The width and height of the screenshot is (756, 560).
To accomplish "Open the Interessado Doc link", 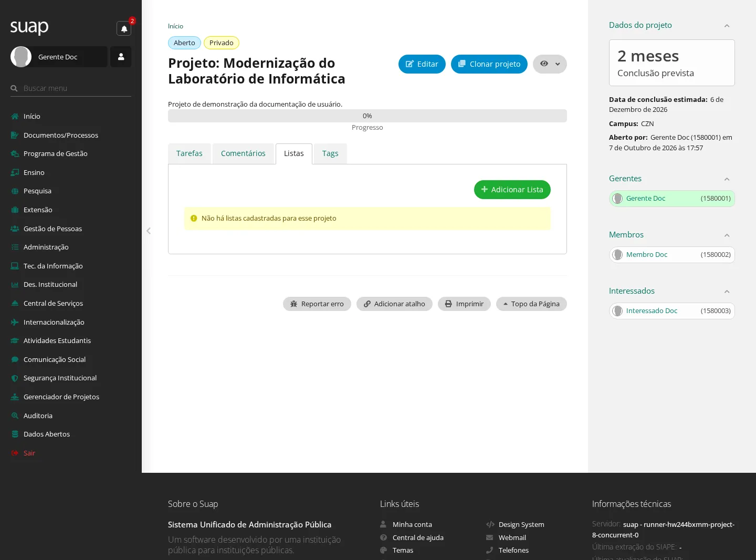I will [652, 311].
